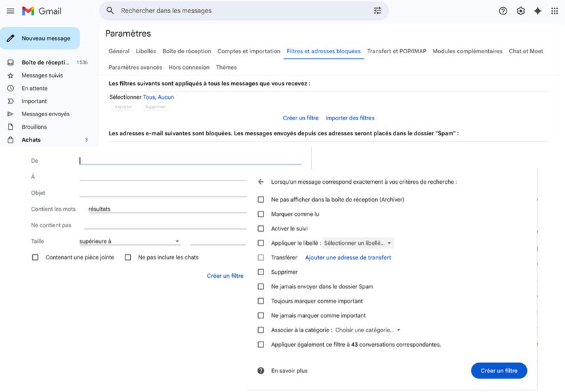Click the search options filter icon
Viewport: 565px width, 392px height.
tap(377, 11)
